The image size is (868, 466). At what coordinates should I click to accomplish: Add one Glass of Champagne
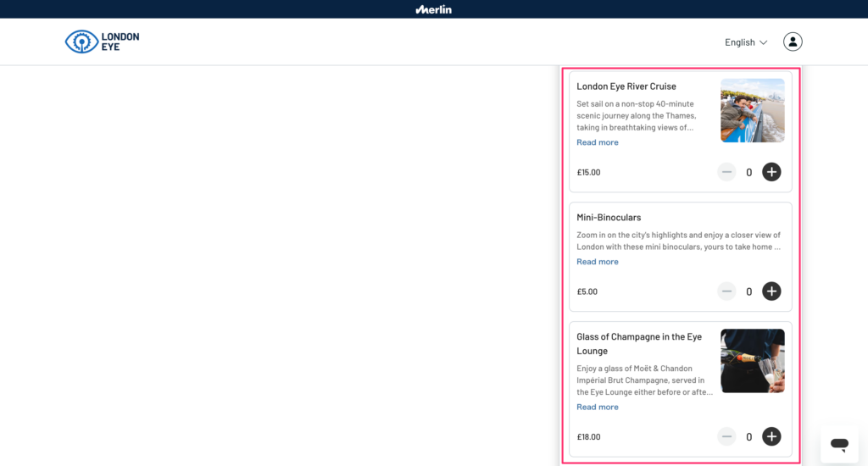tap(771, 436)
